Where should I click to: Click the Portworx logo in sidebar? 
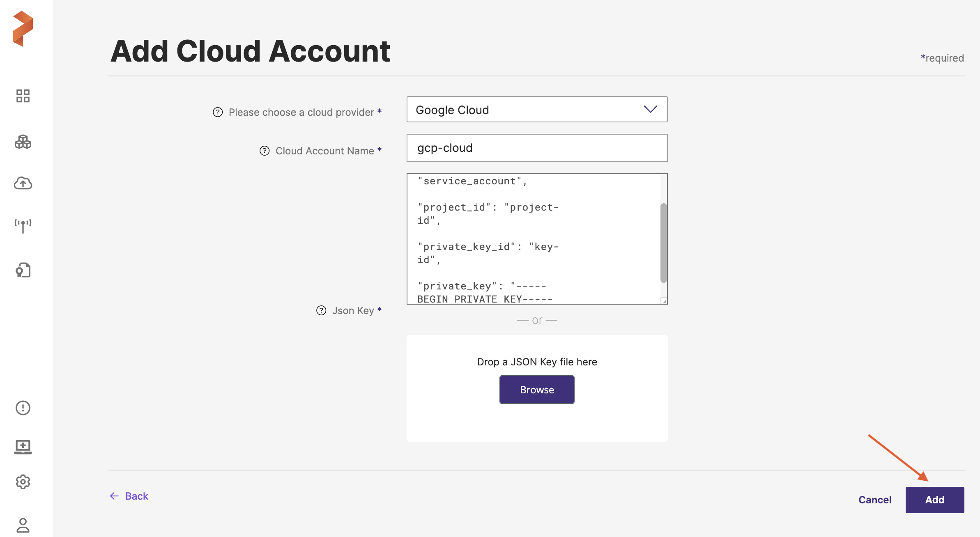tap(23, 28)
